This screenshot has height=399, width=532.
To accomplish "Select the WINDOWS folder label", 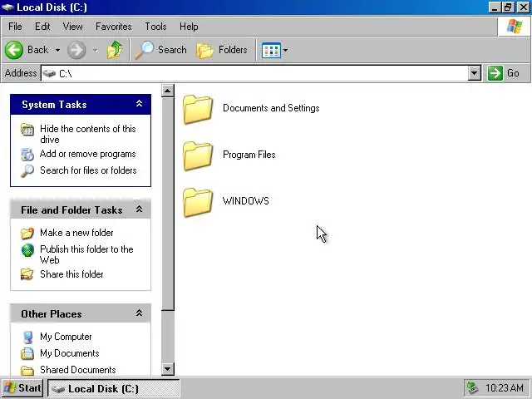I will tap(246, 201).
